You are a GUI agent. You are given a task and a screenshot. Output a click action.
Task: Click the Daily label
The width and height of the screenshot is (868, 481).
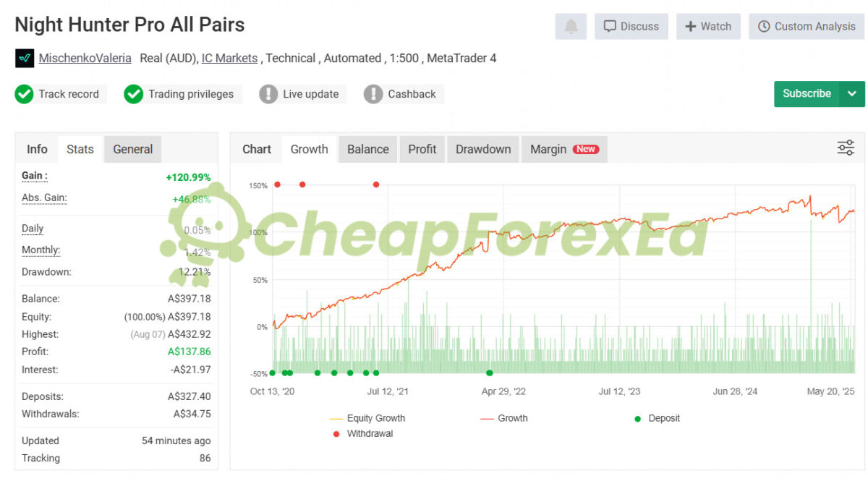(33, 229)
